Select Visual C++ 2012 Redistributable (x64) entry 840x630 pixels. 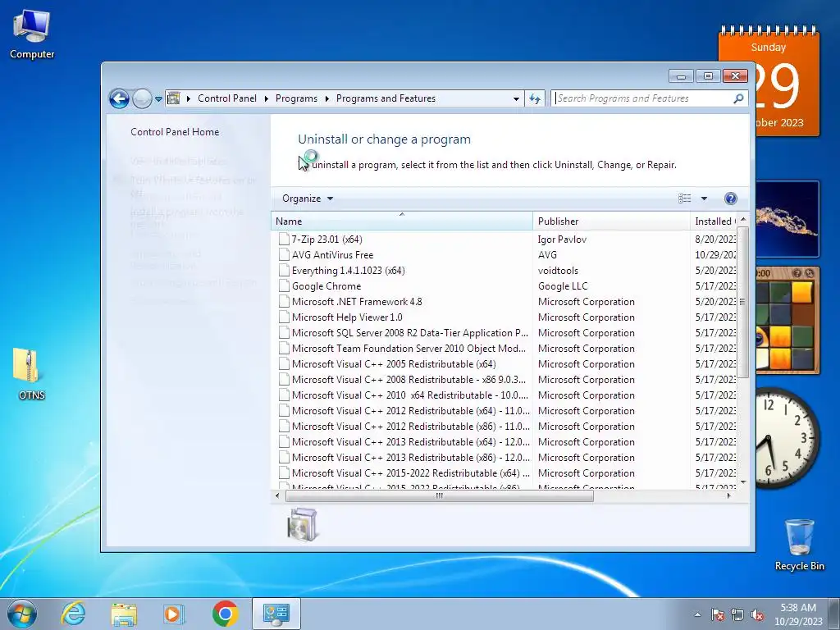coord(410,410)
